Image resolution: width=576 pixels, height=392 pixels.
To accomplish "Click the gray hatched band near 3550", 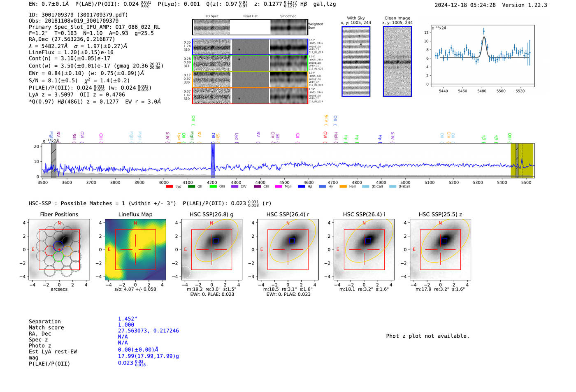I will 53,160.
